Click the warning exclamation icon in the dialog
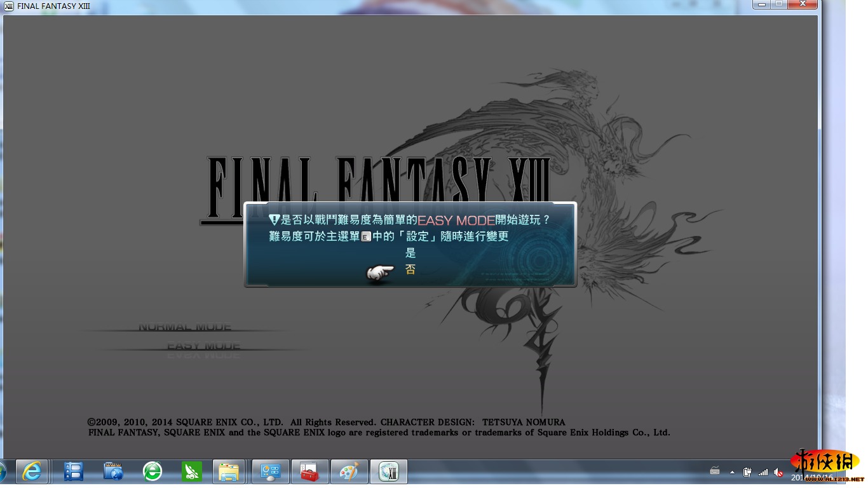 coord(274,220)
